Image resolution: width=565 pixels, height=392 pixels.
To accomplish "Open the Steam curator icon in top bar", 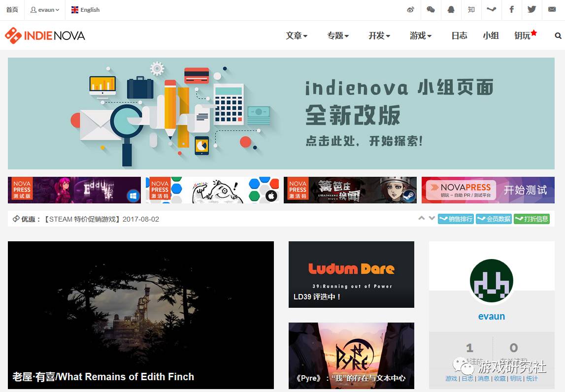I will click(492, 9).
